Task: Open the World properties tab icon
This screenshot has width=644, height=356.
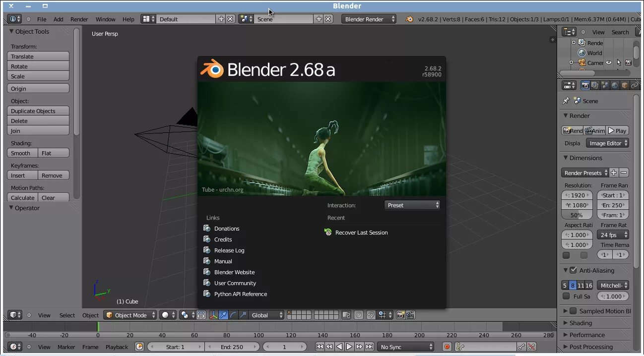Action: click(615, 85)
